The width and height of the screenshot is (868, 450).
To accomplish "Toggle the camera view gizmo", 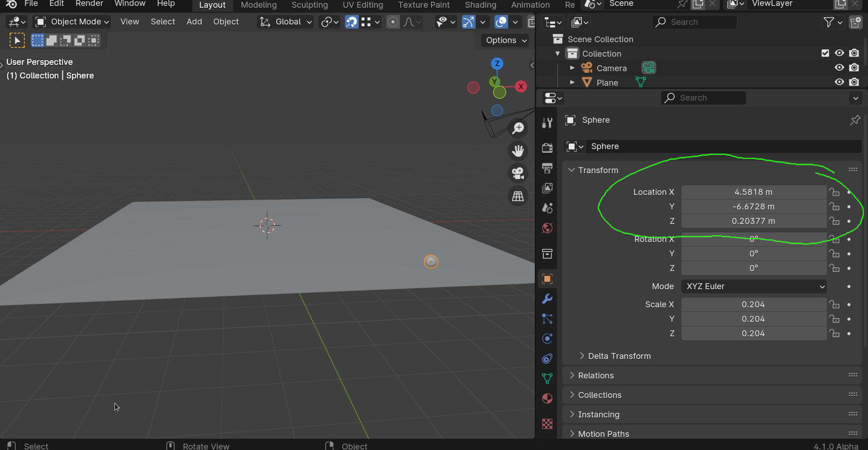I will (x=518, y=173).
